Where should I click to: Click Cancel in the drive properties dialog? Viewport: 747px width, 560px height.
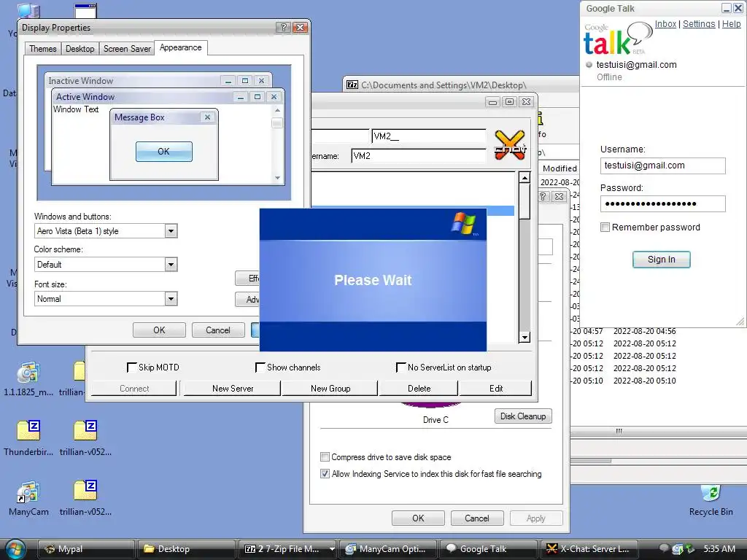(x=477, y=518)
